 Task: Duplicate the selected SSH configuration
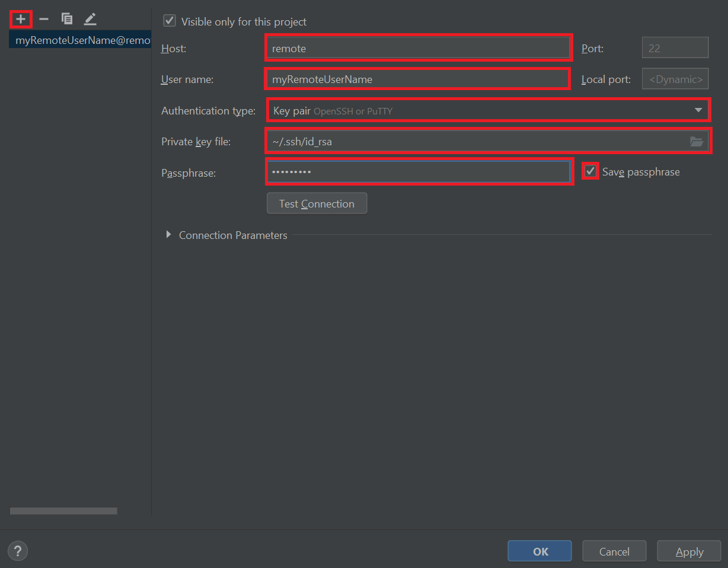[67, 19]
